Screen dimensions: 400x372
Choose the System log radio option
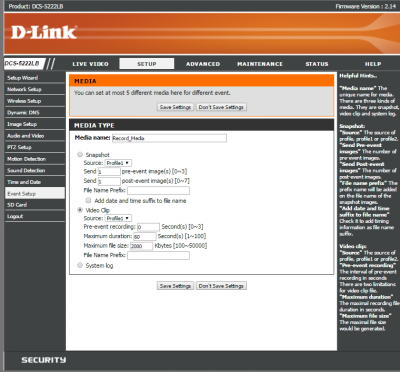point(80,265)
